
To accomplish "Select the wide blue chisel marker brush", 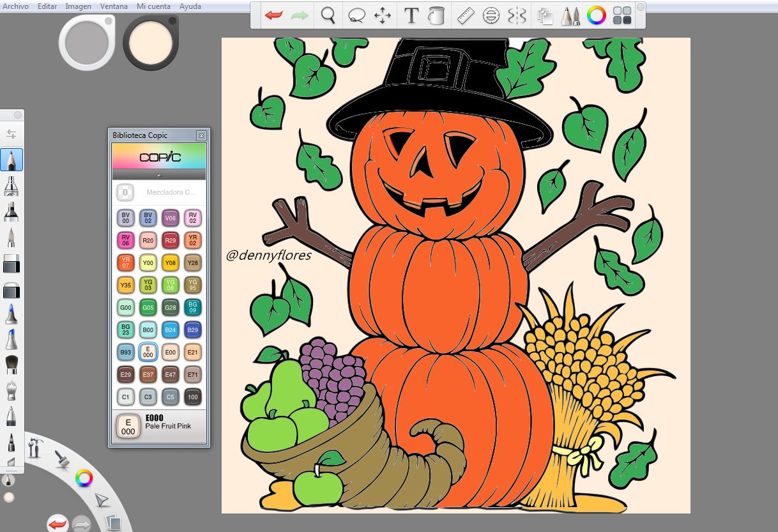I will coord(11,339).
